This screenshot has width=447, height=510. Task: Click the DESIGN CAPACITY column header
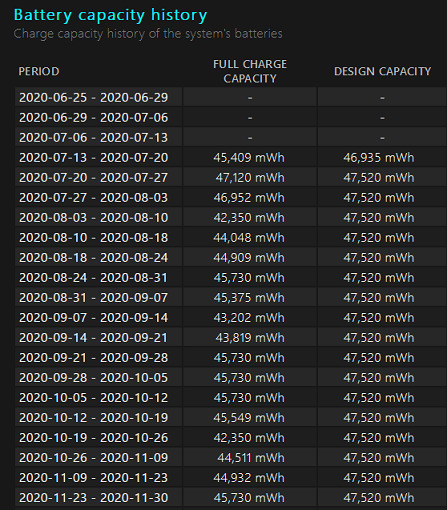382,71
